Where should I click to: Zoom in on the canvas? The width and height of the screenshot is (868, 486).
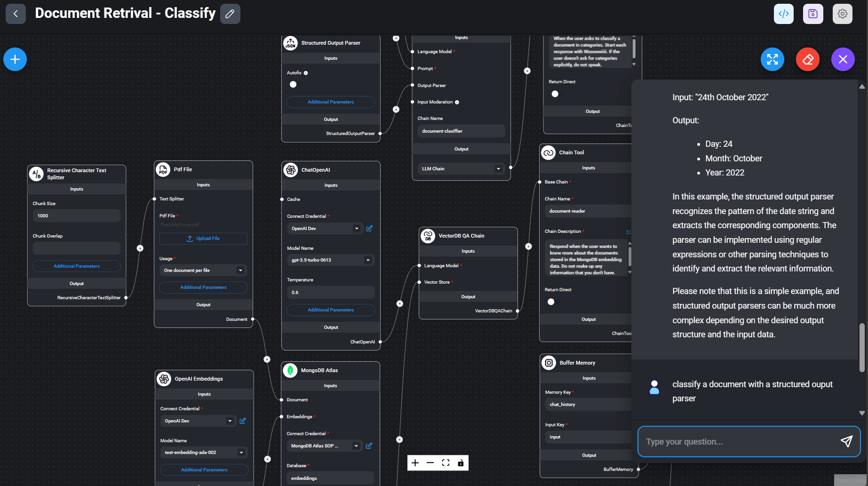coord(415,463)
